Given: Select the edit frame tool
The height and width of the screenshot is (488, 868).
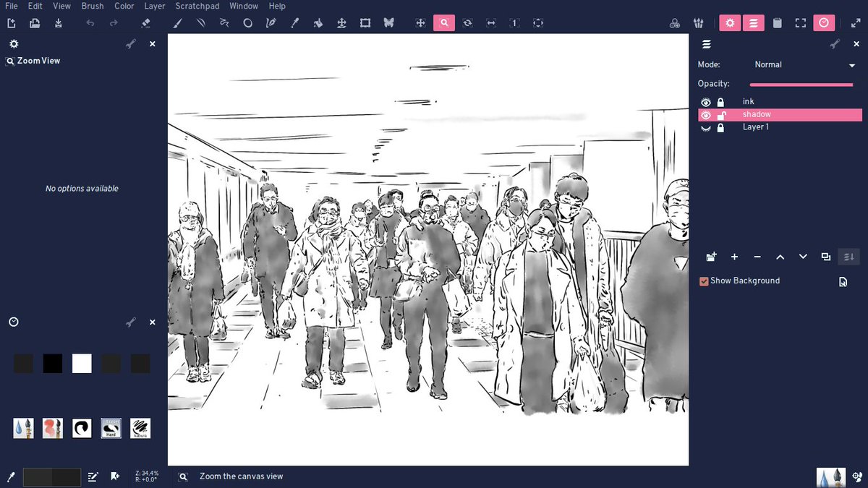Looking at the screenshot, I should pyautogui.click(x=365, y=23).
